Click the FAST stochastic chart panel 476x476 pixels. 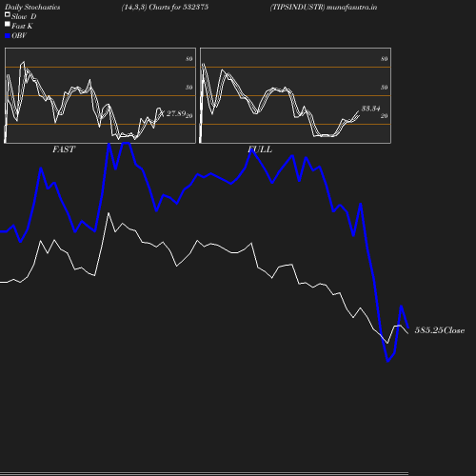(x=100, y=95)
